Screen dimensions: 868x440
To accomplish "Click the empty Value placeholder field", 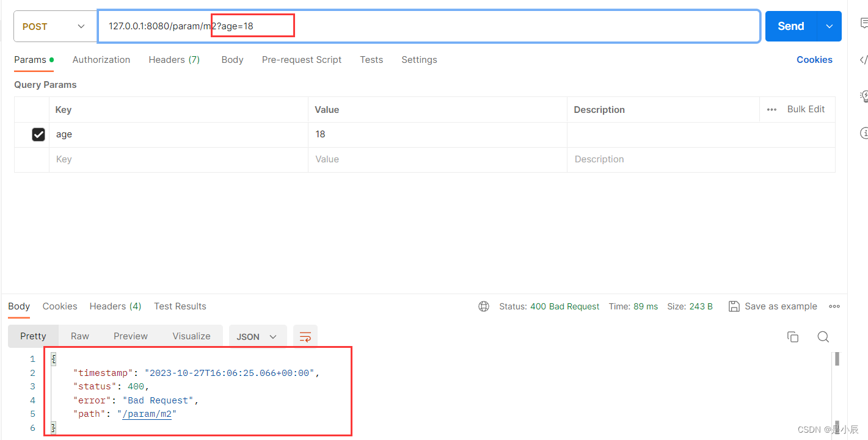I will click(x=437, y=159).
